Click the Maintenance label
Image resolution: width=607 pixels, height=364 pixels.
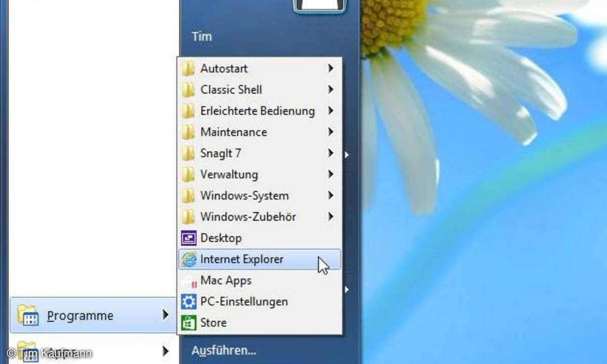pyautogui.click(x=234, y=132)
